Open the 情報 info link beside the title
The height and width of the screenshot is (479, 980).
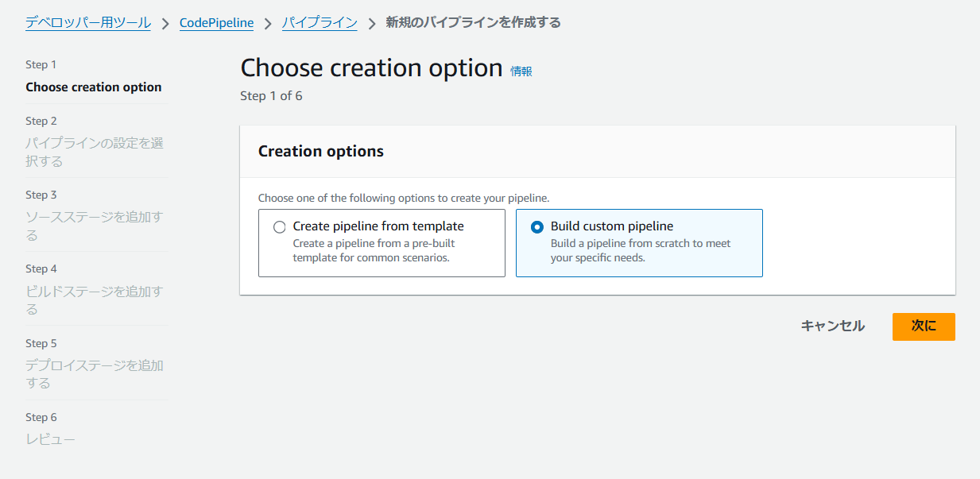(521, 71)
